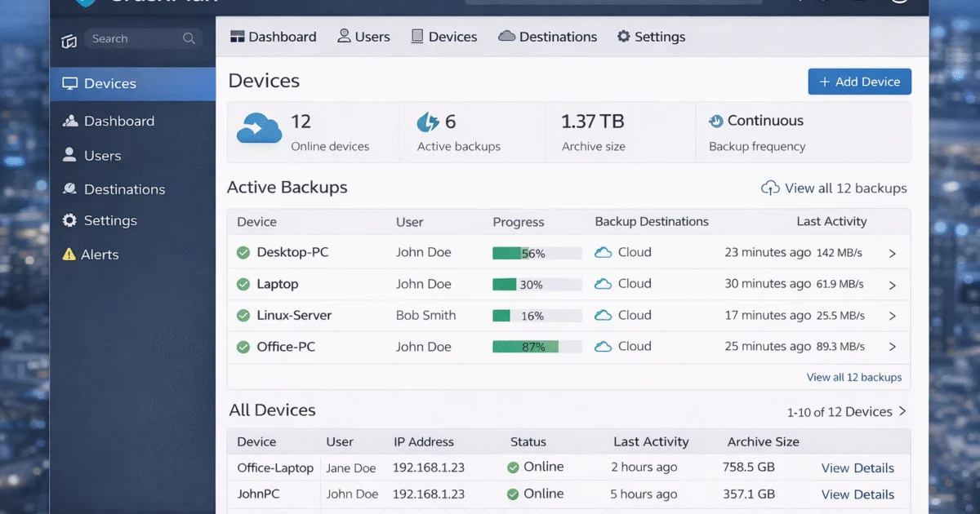Click Desktop-PC green status check icon
980x514 pixels.
[x=243, y=253]
